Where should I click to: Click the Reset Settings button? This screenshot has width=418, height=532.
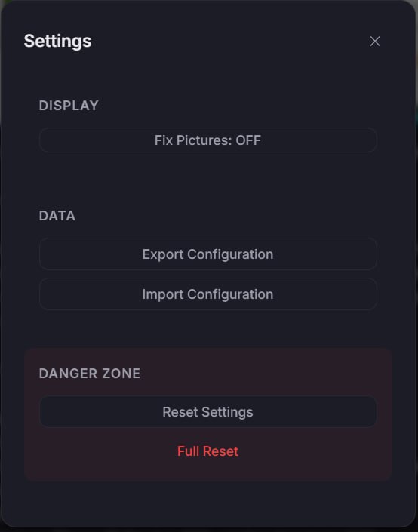click(208, 412)
